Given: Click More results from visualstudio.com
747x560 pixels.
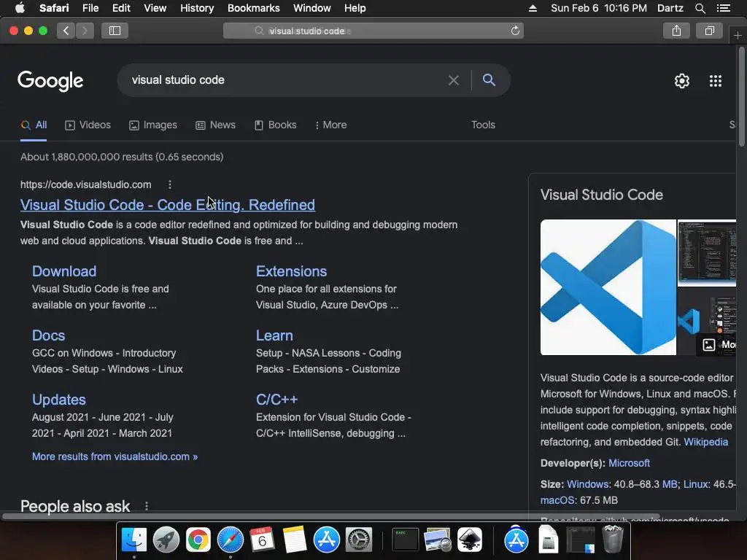Looking at the screenshot, I should point(115,456).
